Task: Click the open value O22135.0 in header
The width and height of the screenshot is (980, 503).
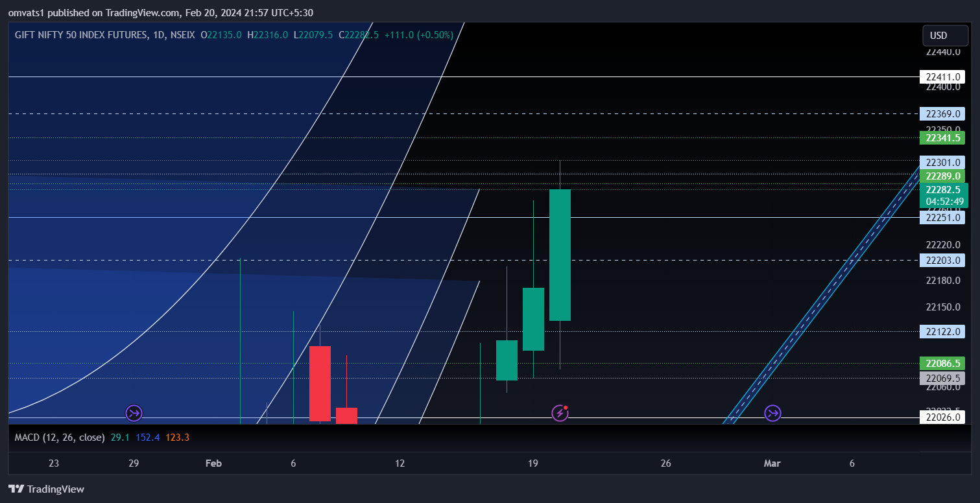Action: tap(221, 35)
